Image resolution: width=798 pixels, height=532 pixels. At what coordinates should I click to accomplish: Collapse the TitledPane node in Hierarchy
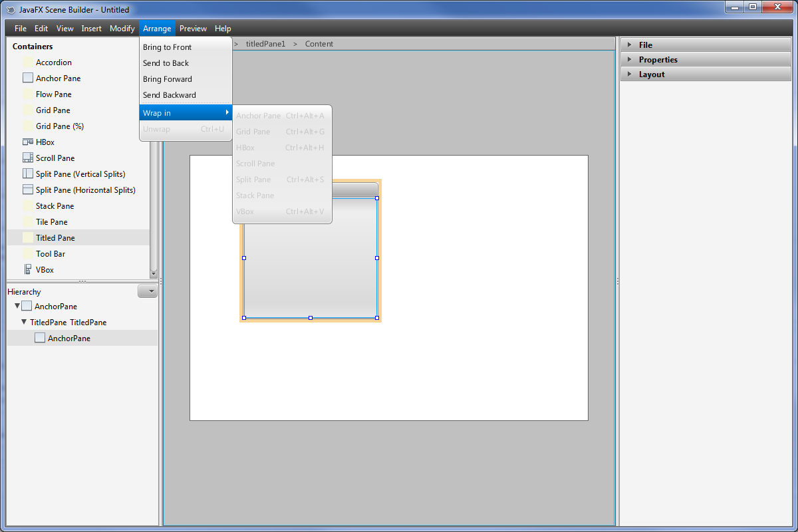24,322
